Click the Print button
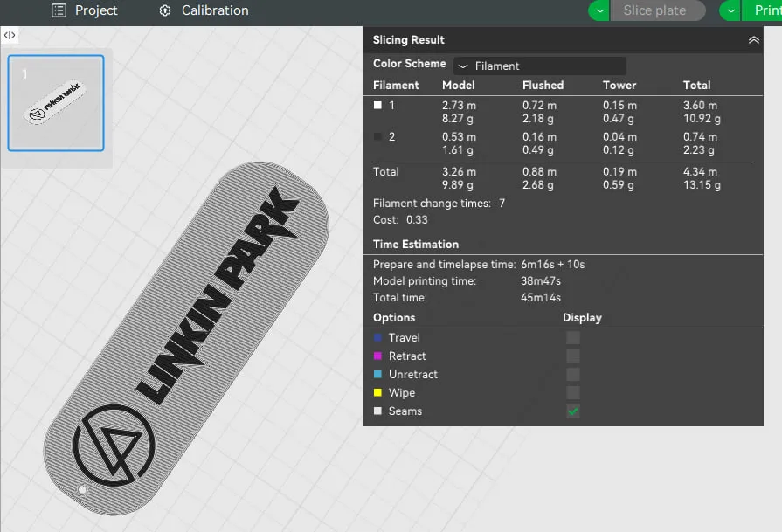The width and height of the screenshot is (782, 532). [x=763, y=10]
